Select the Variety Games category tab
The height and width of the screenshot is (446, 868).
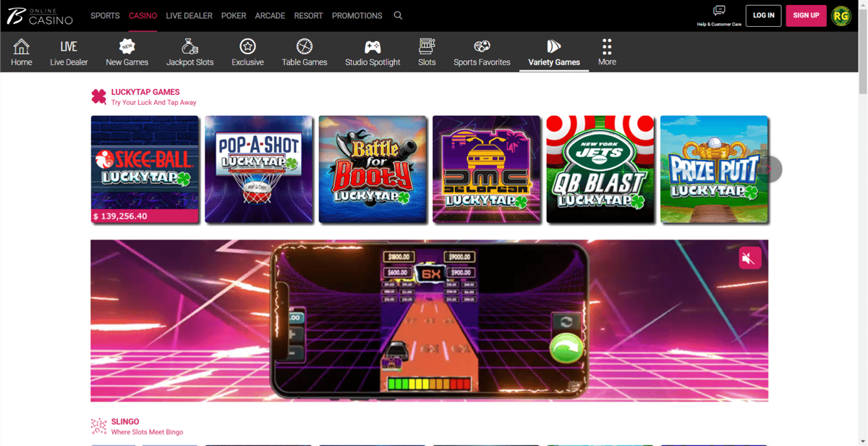[x=554, y=52]
